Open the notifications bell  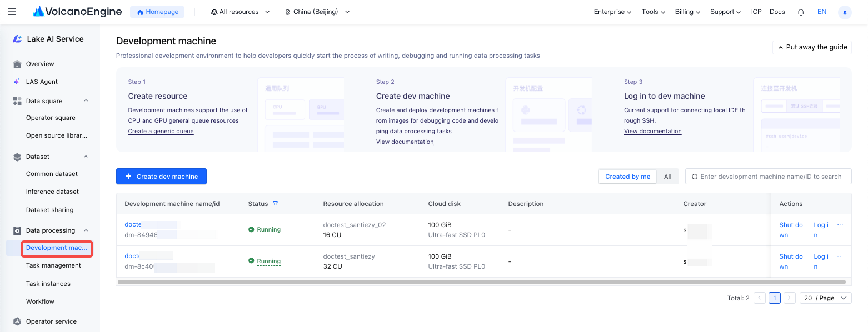coord(801,12)
